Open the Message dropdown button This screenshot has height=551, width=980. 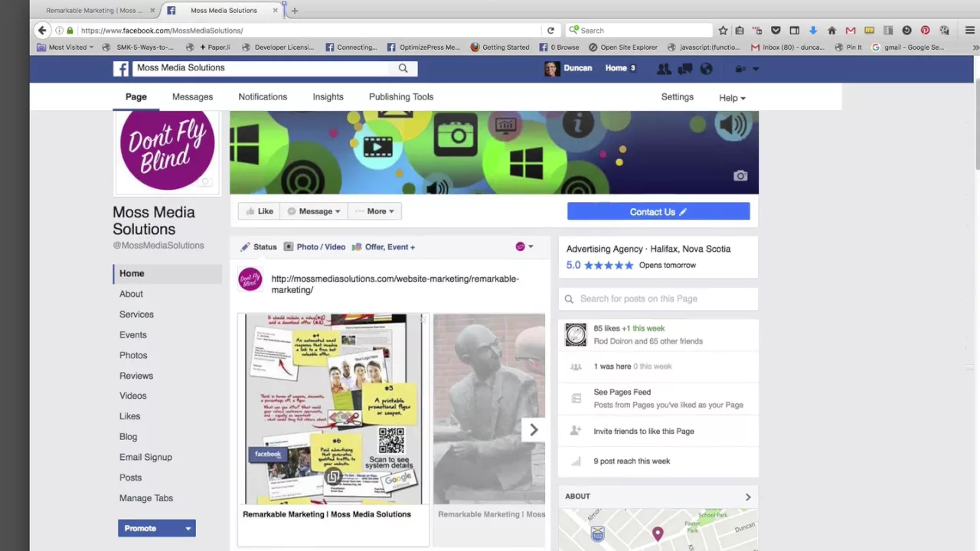(x=314, y=211)
